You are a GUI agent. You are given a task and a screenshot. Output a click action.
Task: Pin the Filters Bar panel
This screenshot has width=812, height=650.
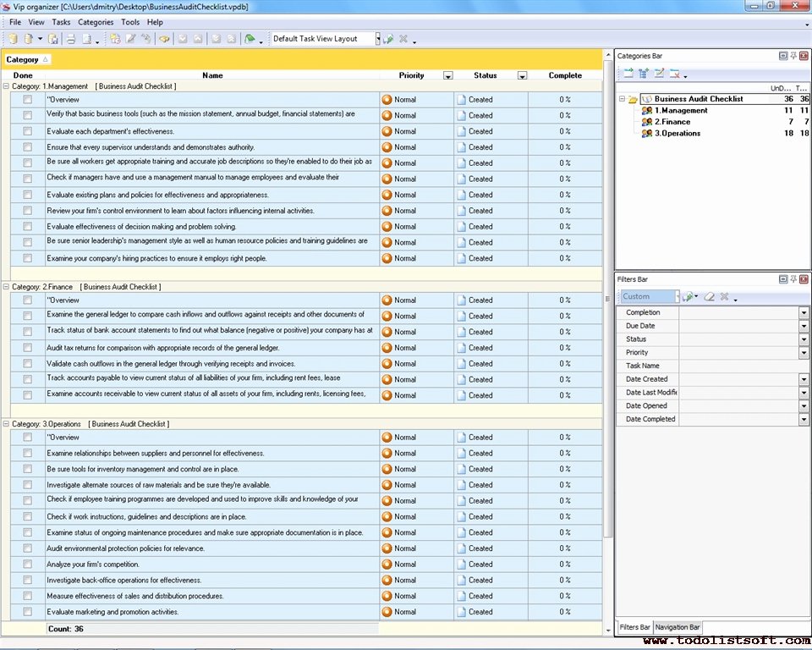coord(793,278)
